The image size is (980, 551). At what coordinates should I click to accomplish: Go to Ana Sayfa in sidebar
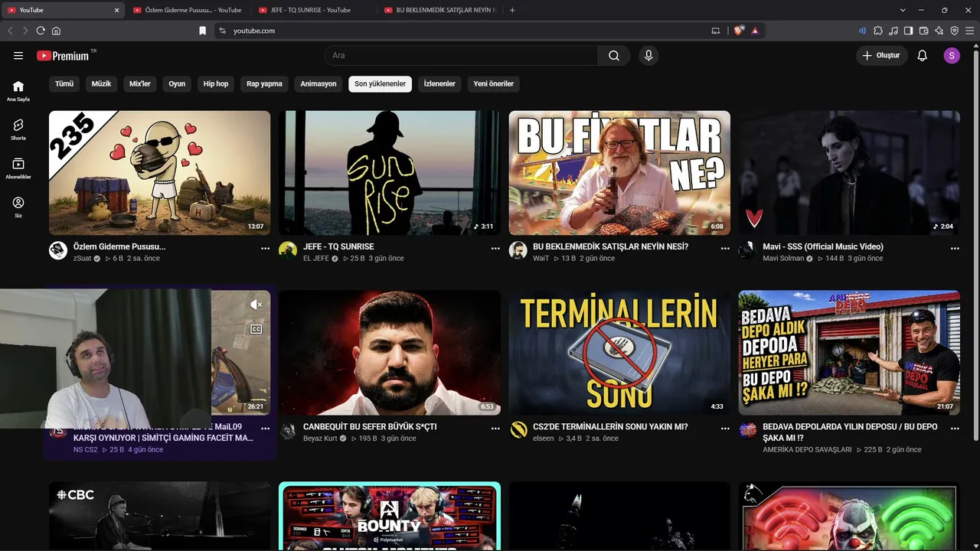18,91
